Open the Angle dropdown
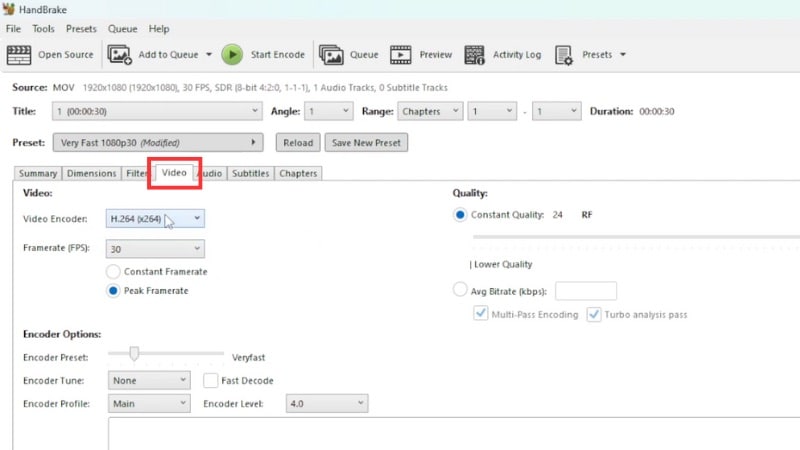Viewport: 800px width, 450px height. click(329, 111)
